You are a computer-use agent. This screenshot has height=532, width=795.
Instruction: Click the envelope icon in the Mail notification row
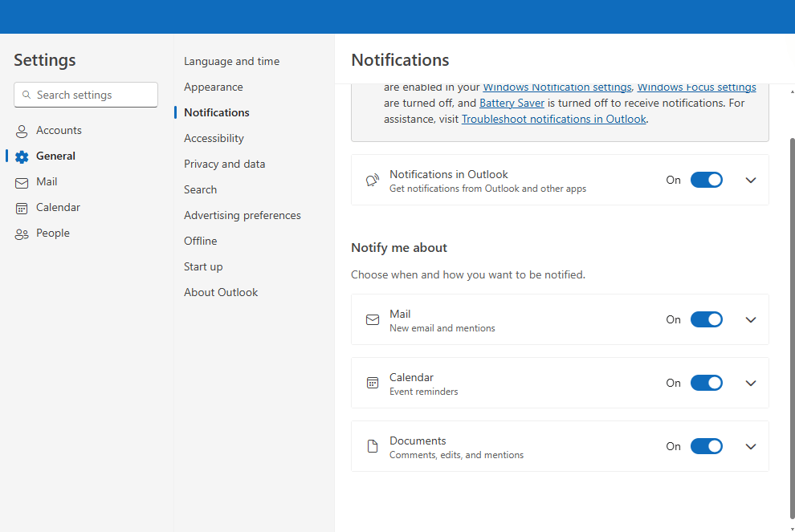(372, 319)
